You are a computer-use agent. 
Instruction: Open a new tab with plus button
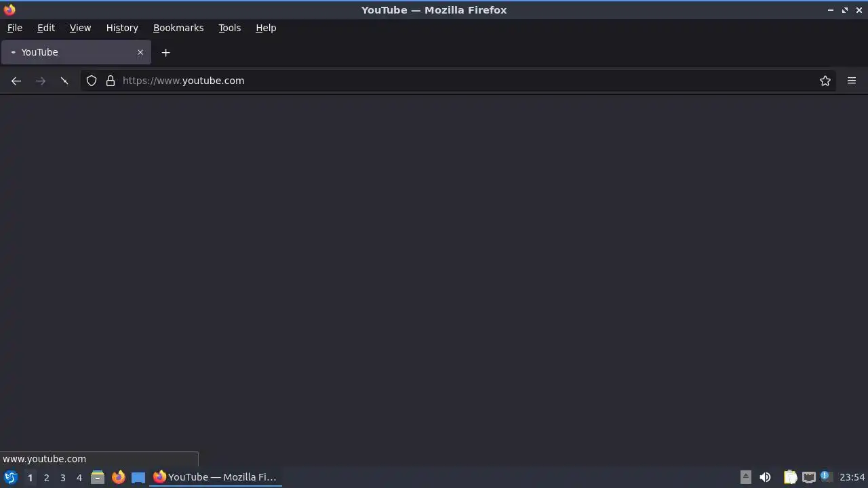click(165, 52)
